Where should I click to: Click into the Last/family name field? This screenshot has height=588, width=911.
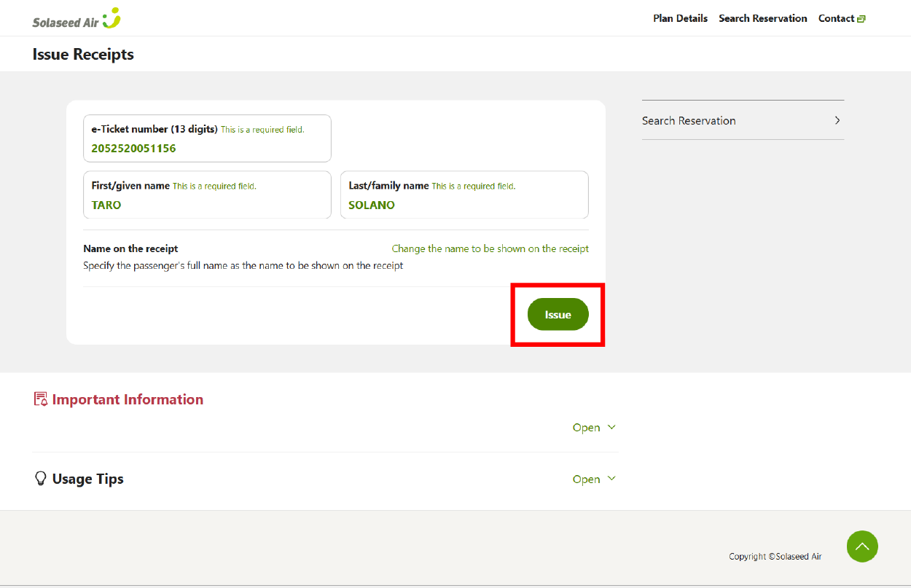(464, 205)
